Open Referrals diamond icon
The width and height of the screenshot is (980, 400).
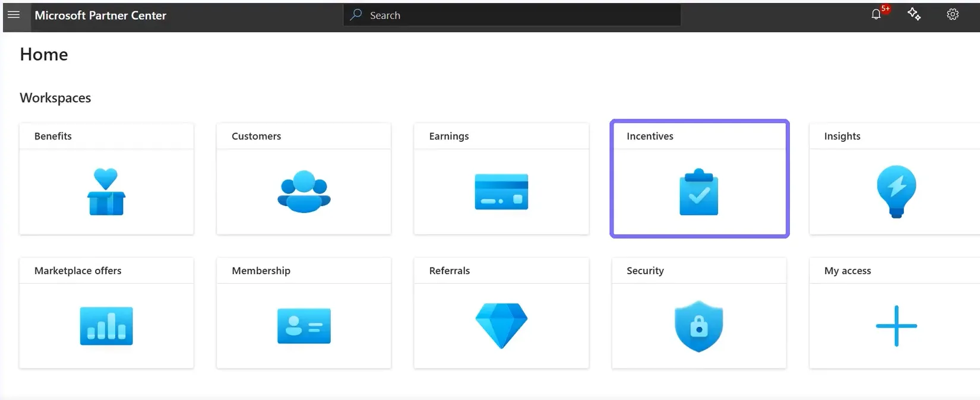(x=501, y=326)
